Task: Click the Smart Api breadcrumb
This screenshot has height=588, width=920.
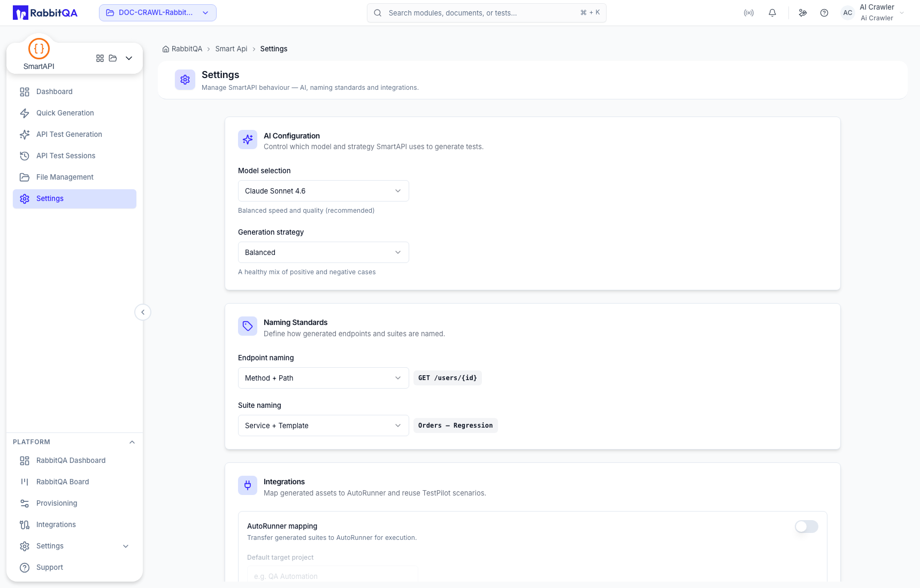Action: 231,49
